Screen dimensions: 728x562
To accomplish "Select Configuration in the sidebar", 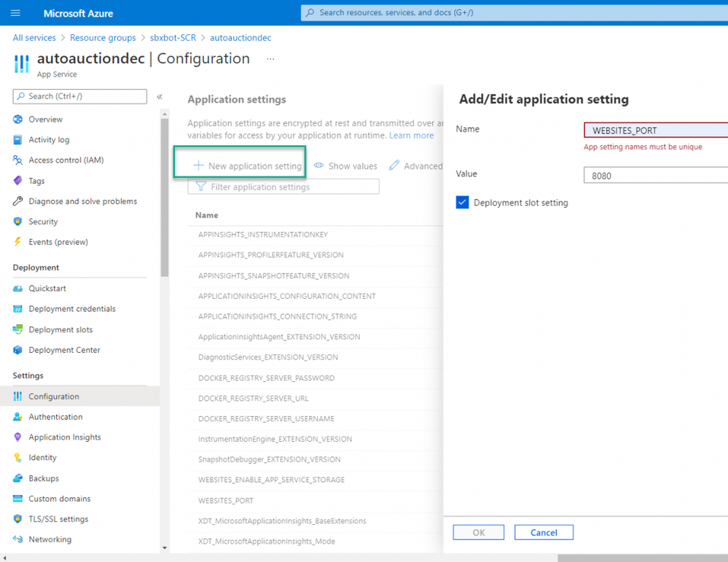I will (x=80, y=397).
